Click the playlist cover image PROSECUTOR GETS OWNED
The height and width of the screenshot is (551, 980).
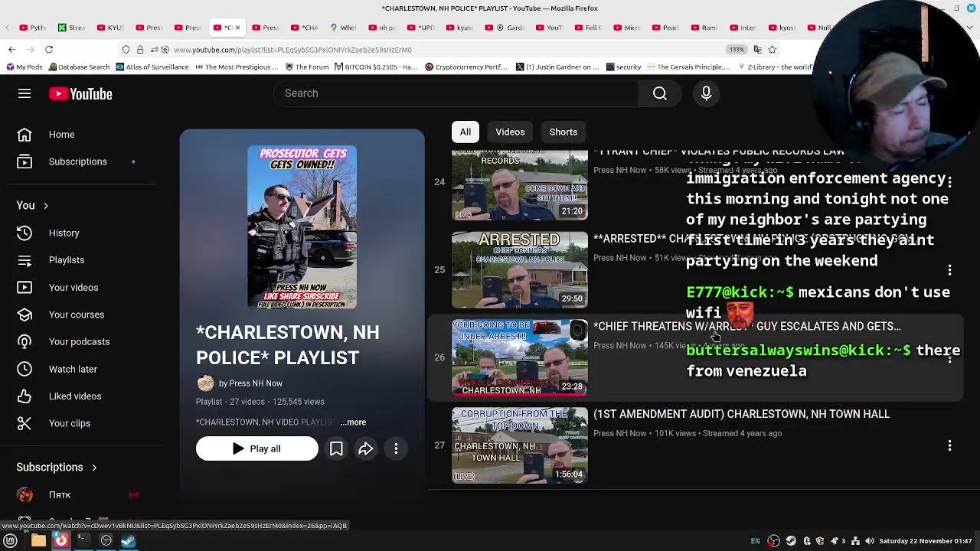click(x=302, y=227)
